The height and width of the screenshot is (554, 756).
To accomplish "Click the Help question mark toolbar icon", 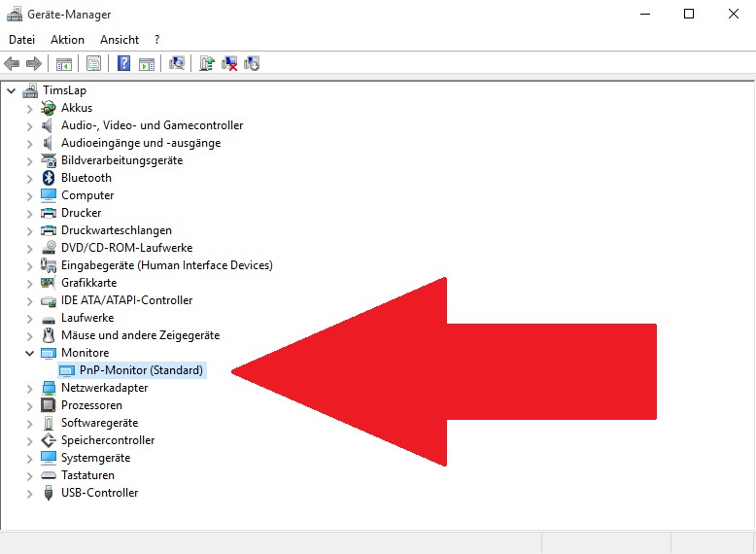I will tap(123, 64).
